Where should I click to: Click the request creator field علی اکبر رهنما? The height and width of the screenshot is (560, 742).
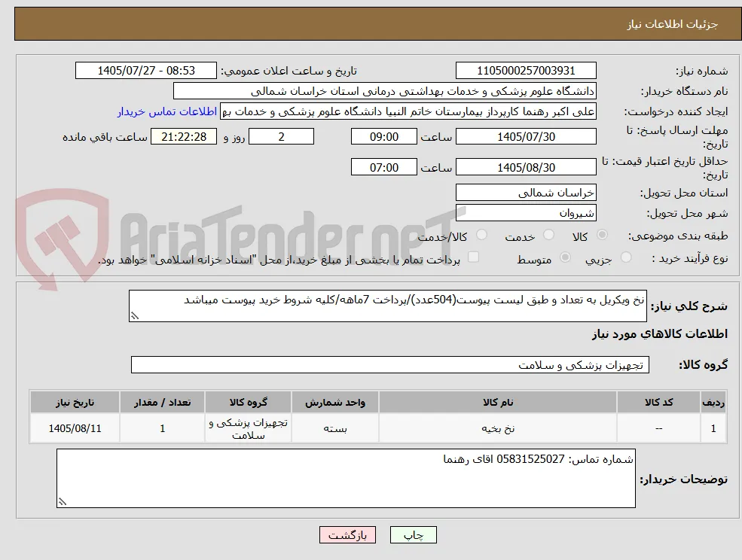(408, 111)
